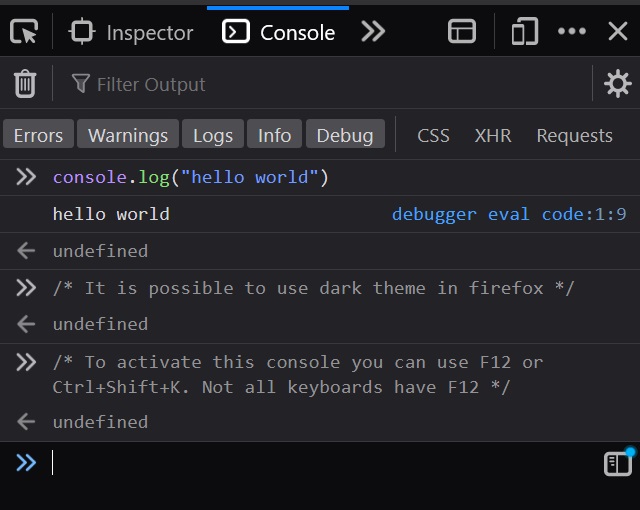Viewport: 640px width, 510px height.
Task: Toggle the Warnings filter
Action: pos(128,135)
